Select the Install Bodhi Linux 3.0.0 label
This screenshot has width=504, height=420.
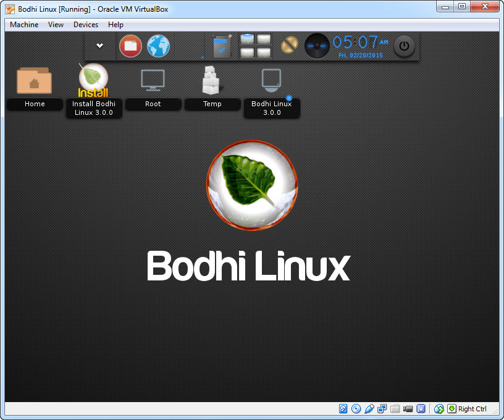pos(94,108)
